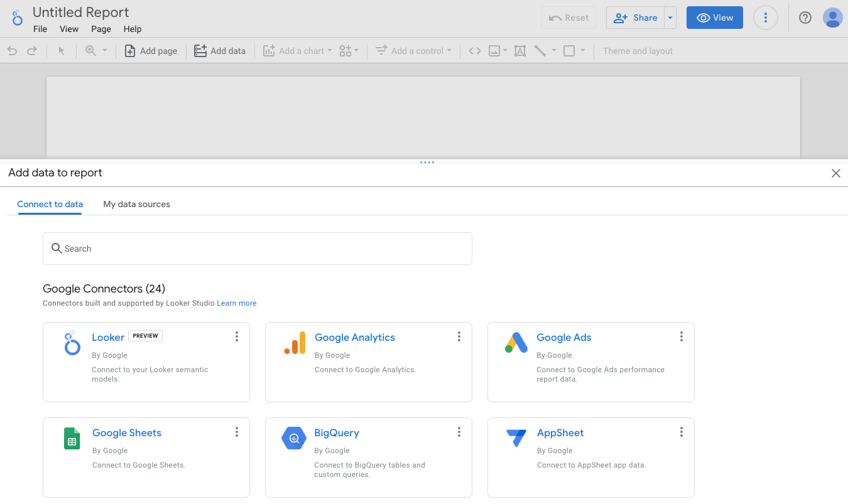Screen dimensions: 848x504
Task: Open the Page menu
Action: coord(101,29)
